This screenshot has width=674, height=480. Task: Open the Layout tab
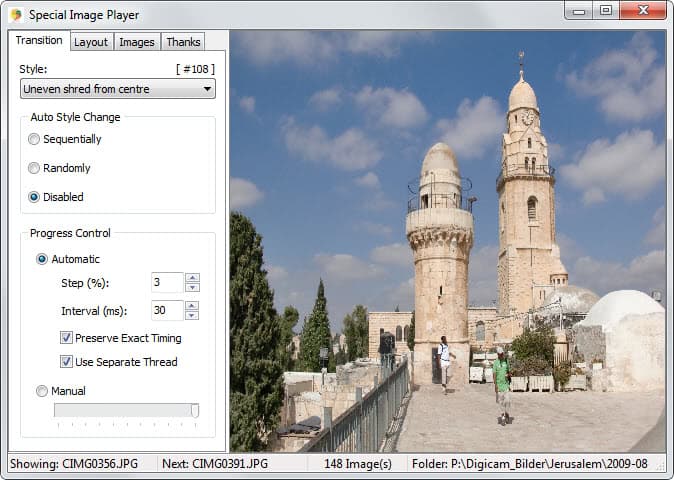tap(91, 42)
